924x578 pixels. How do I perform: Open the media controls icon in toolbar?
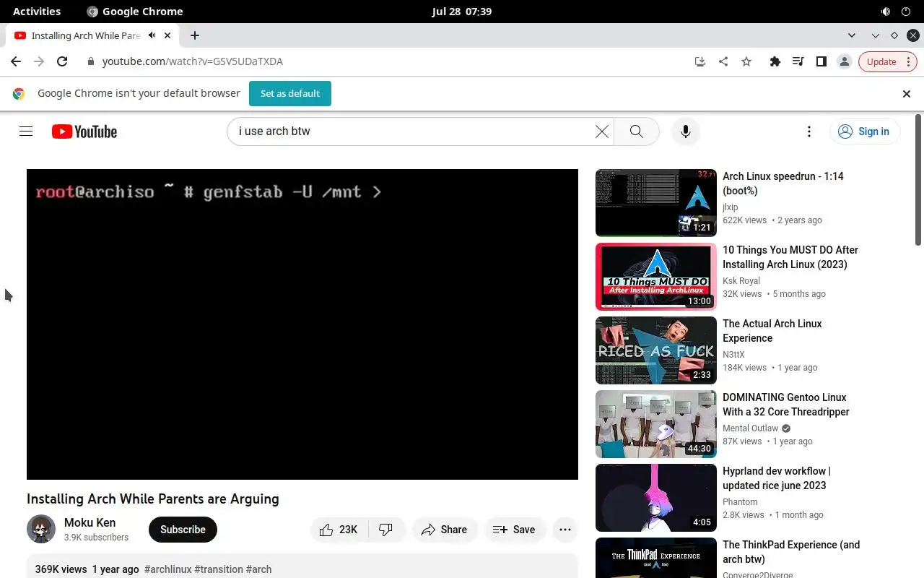pyautogui.click(x=798, y=61)
